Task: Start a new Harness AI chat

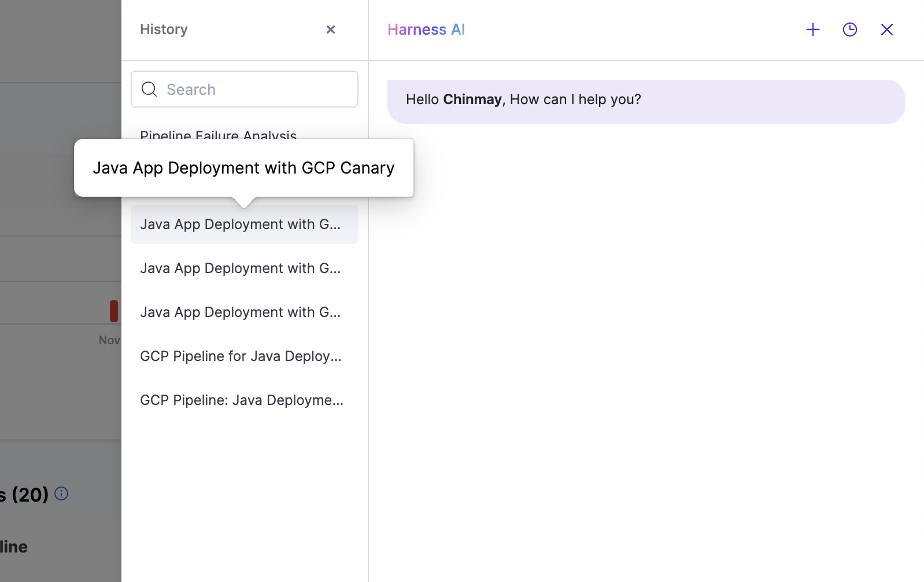Action: click(x=813, y=30)
